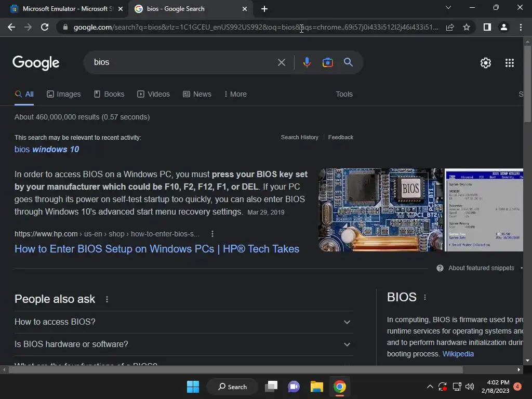Image resolution: width=532 pixels, height=399 pixels.
Task: Click Chrome icon on the taskbar
Action: tap(339, 387)
